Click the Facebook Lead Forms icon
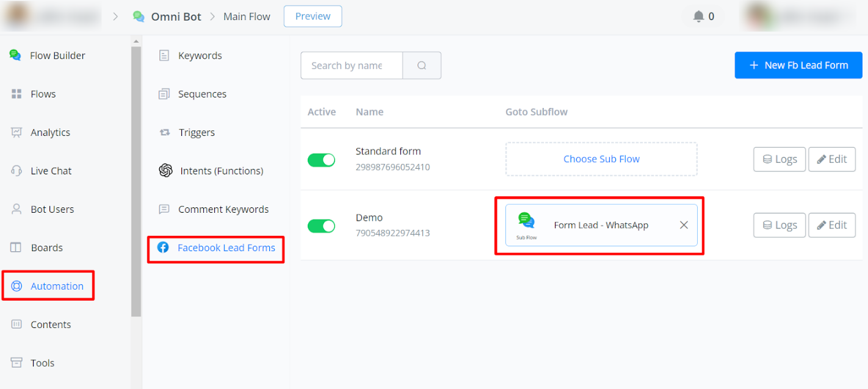 tap(163, 248)
